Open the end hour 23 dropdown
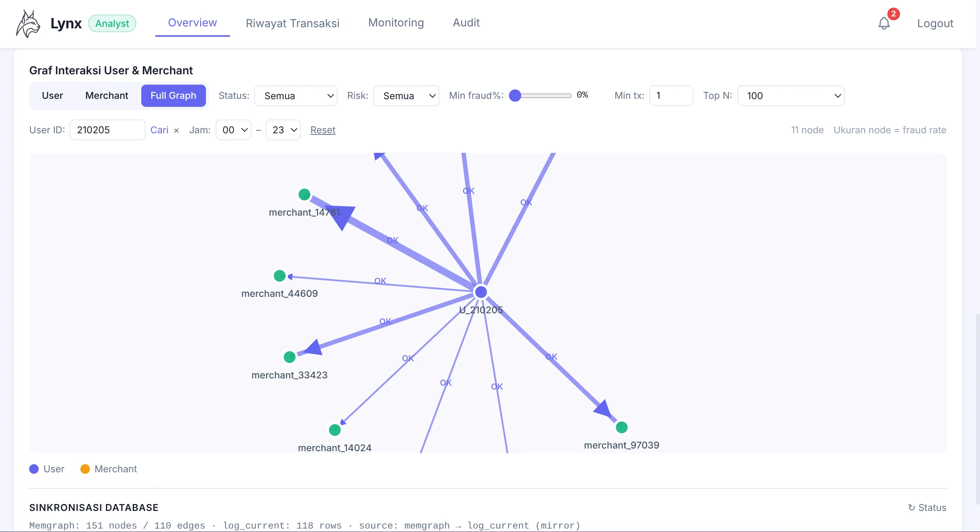Viewport: 980px width, 532px height. click(283, 130)
